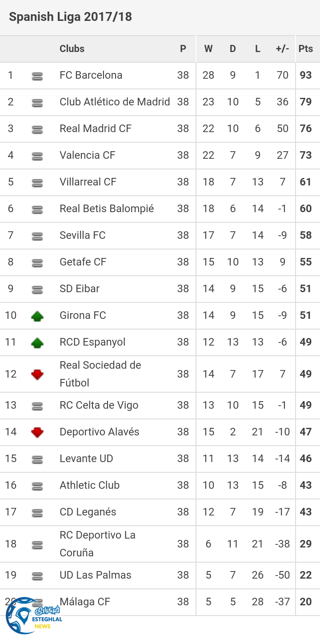Click Real Sociedad red down-arrow icon
This screenshot has width=320, height=644.
click(x=37, y=374)
